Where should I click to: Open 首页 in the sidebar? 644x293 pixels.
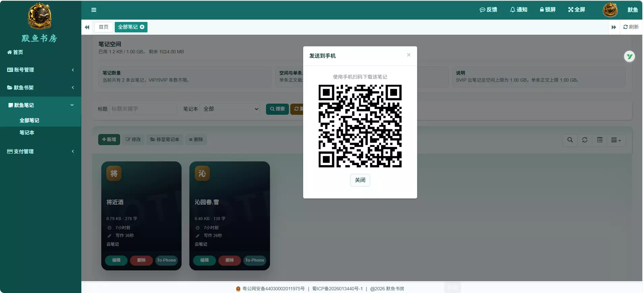(x=15, y=52)
